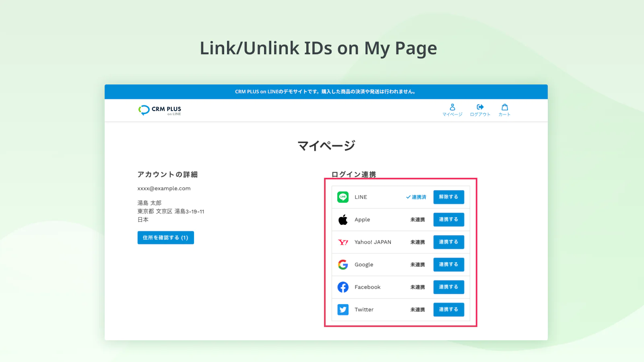The width and height of the screenshot is (644, 362).
Task: Click the Google service name label
Action: (364, 265)
